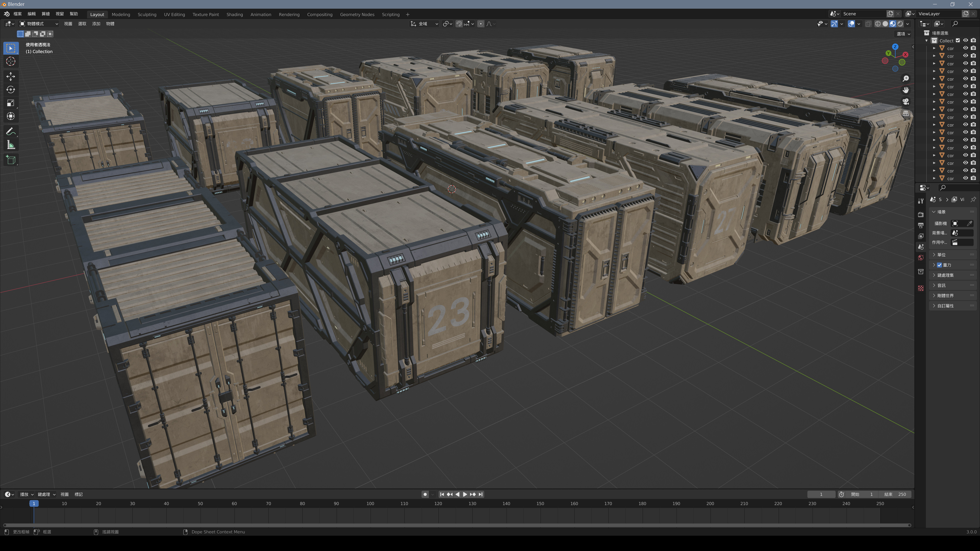The height and width of the screenshot is (551, 980).
Task: Switch to the Shading workspace tab
Action: pos(234,15)
